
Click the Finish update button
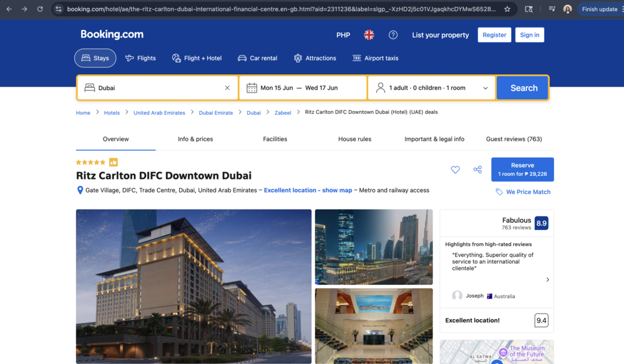[599, 9]
